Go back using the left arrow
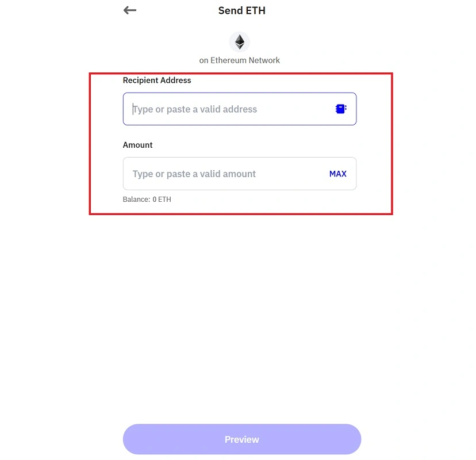This screenshot has height=460, width=476. (x=130, y=10)
